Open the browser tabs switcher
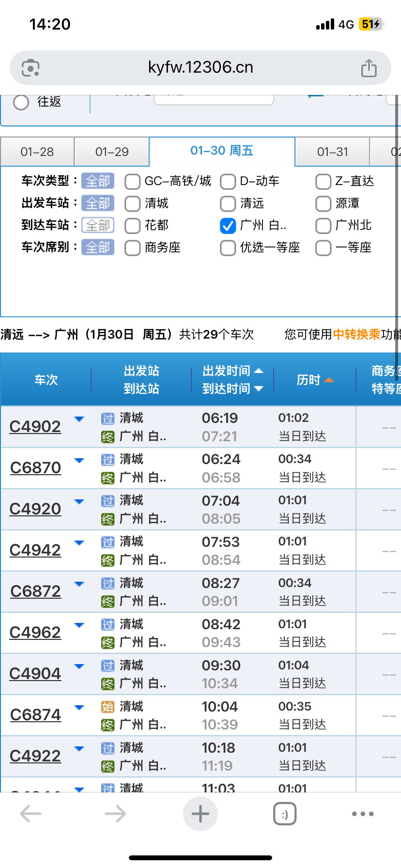This screenshot has width=401, height=868. [x=285, y=814]
